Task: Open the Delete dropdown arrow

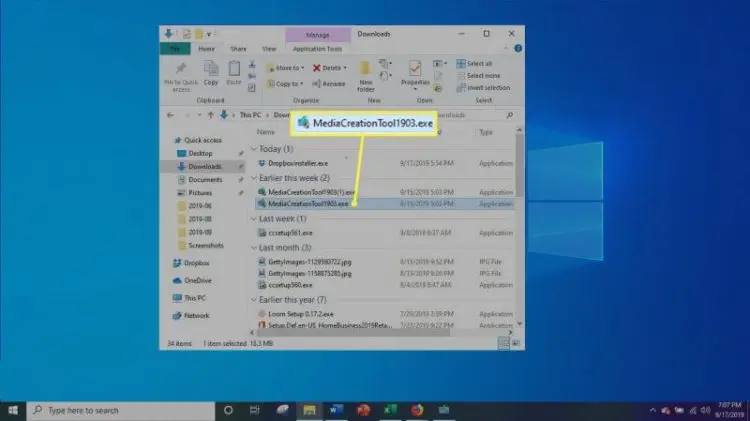Action: pyautogui.click(x=345, y=68)
